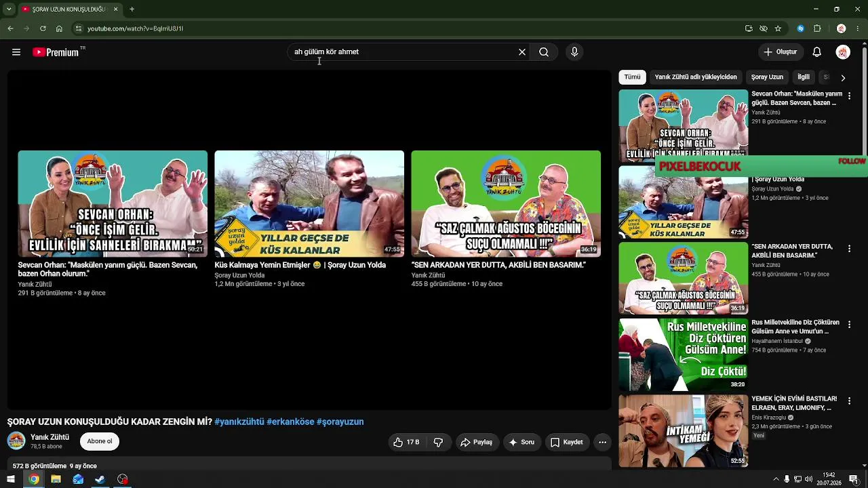This screenshot has height=488, width=868.
Task: Open File Explorer from taskbar
Action: pos(56,479)
